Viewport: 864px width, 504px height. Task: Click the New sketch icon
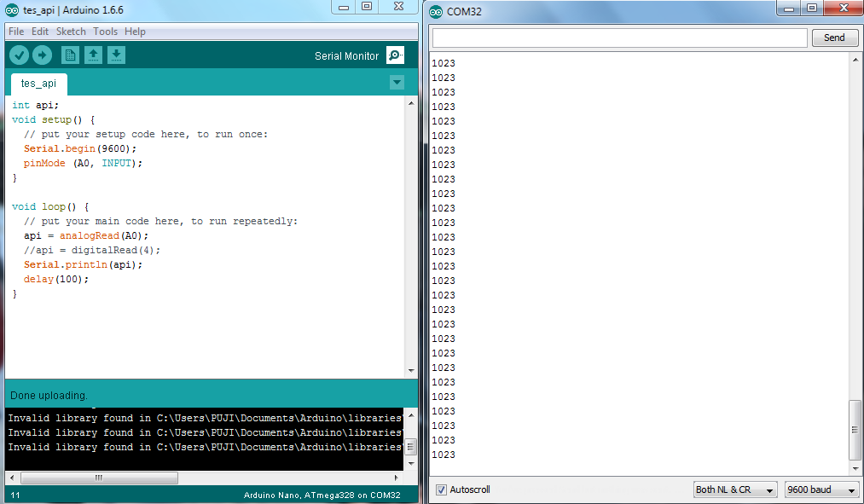(70, 55)
